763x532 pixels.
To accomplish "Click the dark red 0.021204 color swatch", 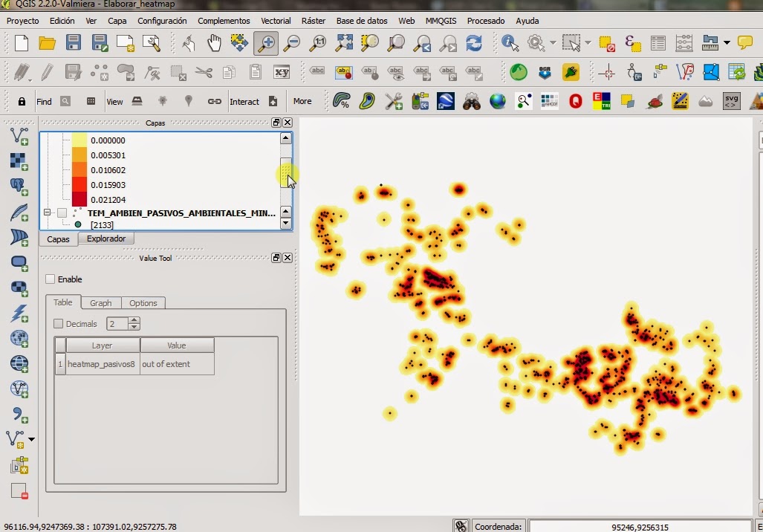I will (x=79, y=200).
